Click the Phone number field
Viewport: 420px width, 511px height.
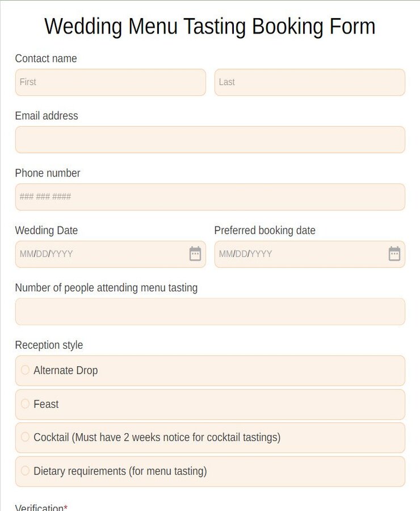tap(210, 196)
